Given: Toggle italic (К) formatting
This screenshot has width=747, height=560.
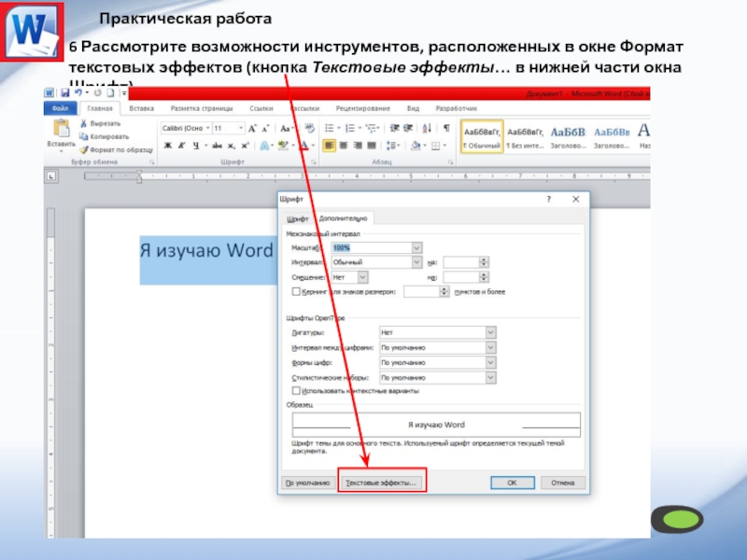Looking at the screenshot, I should point(182,146).
